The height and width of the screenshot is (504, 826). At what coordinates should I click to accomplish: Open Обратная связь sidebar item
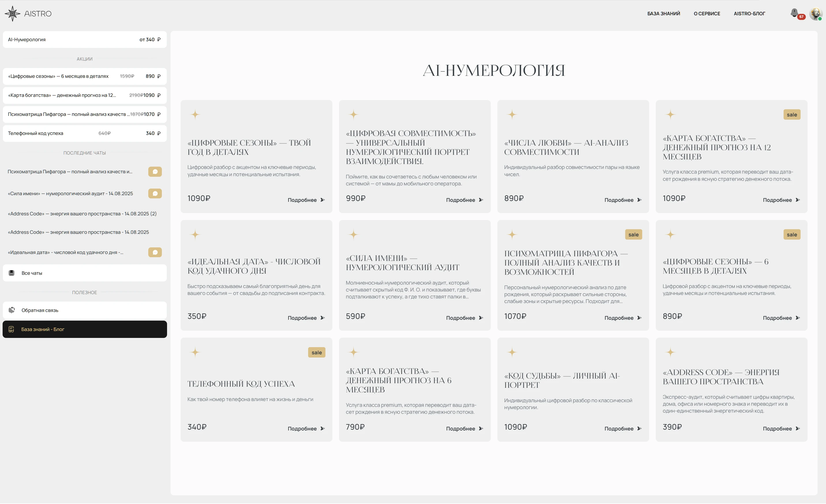tap(85, 310)
